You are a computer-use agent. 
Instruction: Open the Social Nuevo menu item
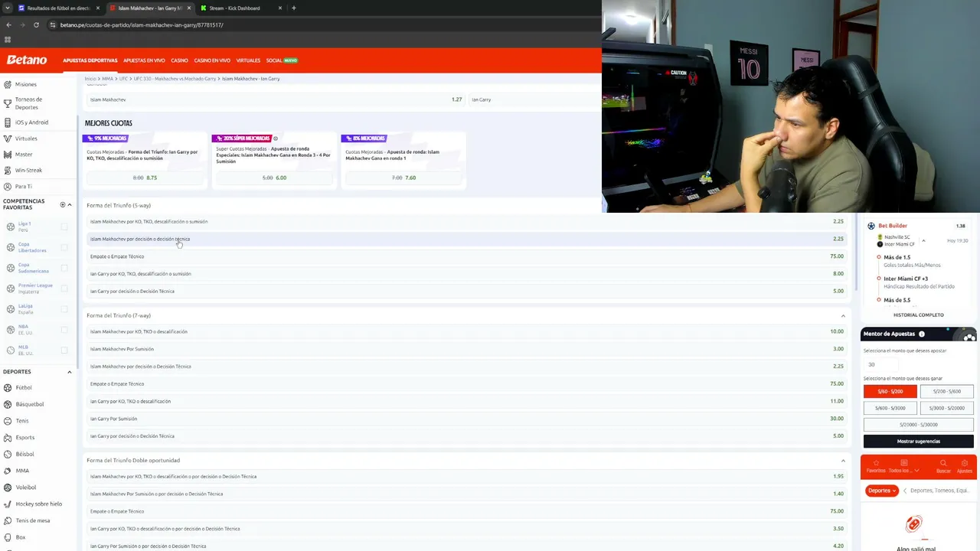pos(282,60)
